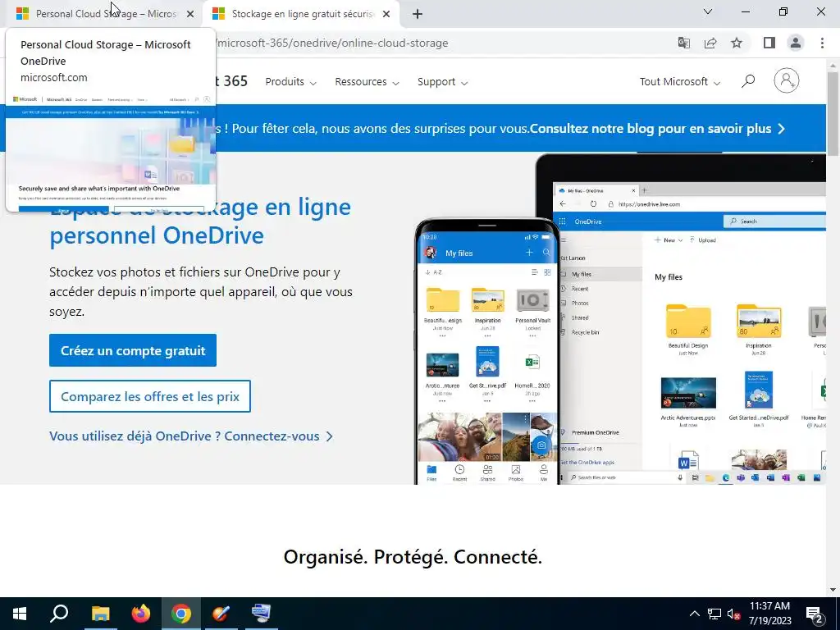
Task: Open the computer monitor app in taskbar
Action: (262, 614)
